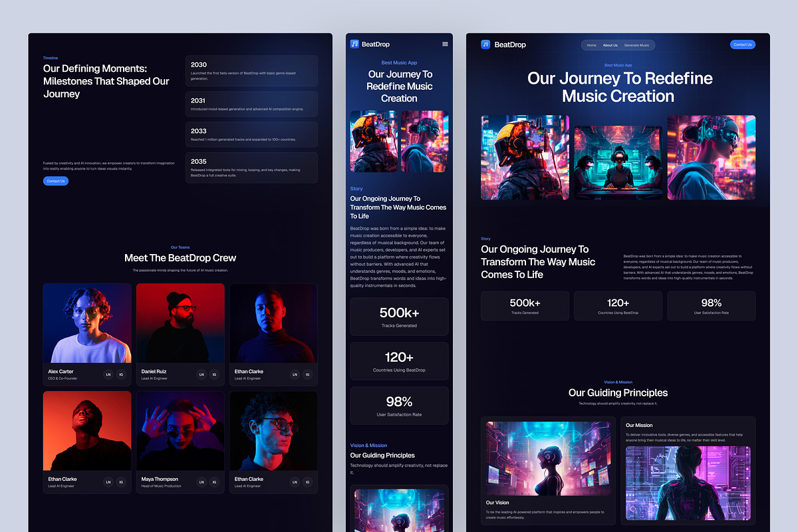Image resolution: width=798 pixels, height=532 pixels.
Task: Click "Our Guiding Principles" heading in mobile view
Action: click(382, 456)
